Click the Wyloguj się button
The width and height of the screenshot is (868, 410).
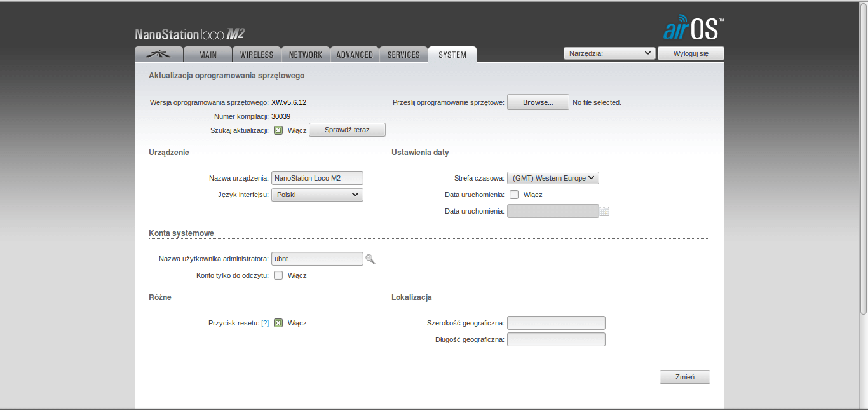pyautogui.click(x=691, y=54)
